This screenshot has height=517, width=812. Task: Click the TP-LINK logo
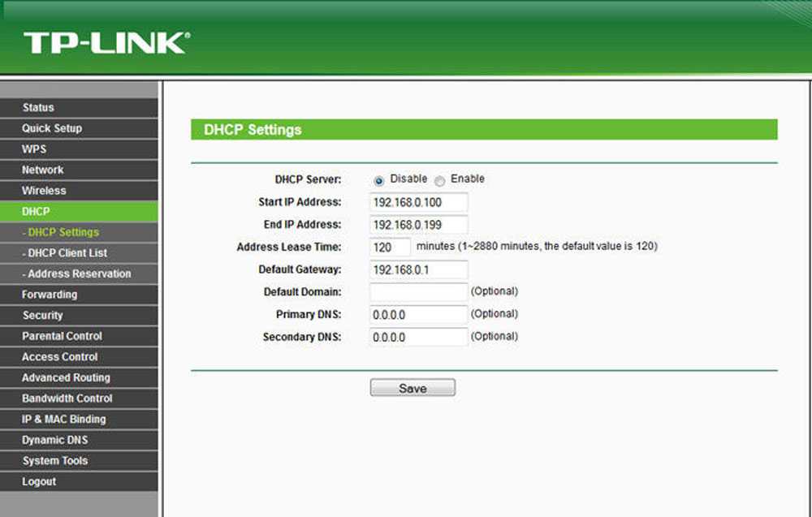click(106, 43)
